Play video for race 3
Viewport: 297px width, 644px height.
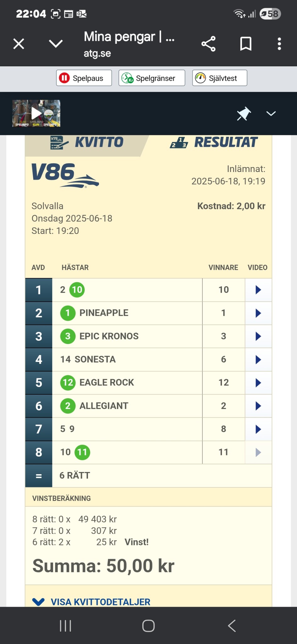coord(258,336)
